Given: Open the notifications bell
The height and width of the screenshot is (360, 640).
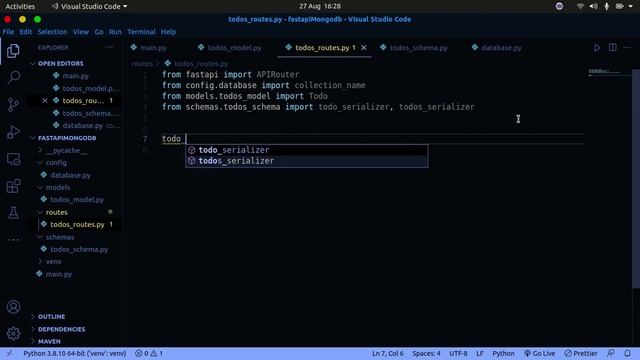Looking at the screenshot, I should pyautogui.click(x=627, y=353).
